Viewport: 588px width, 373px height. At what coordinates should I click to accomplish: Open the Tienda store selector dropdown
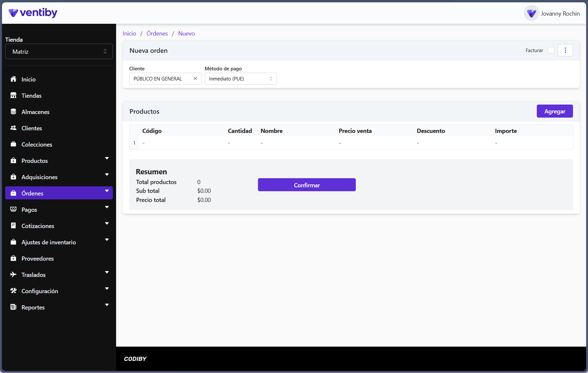[x=59, y=51]
